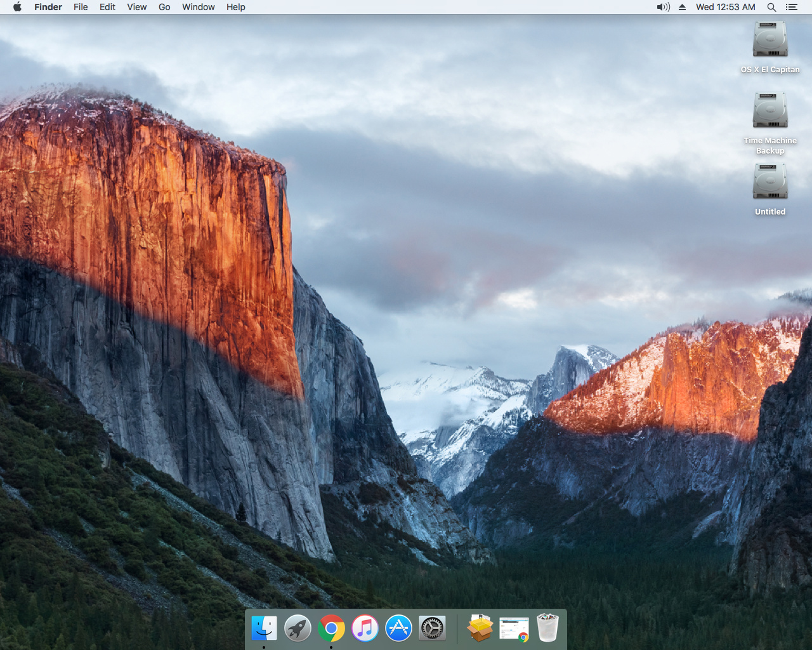
Task: Open iTunes from the dock
Action: (365, 628)
